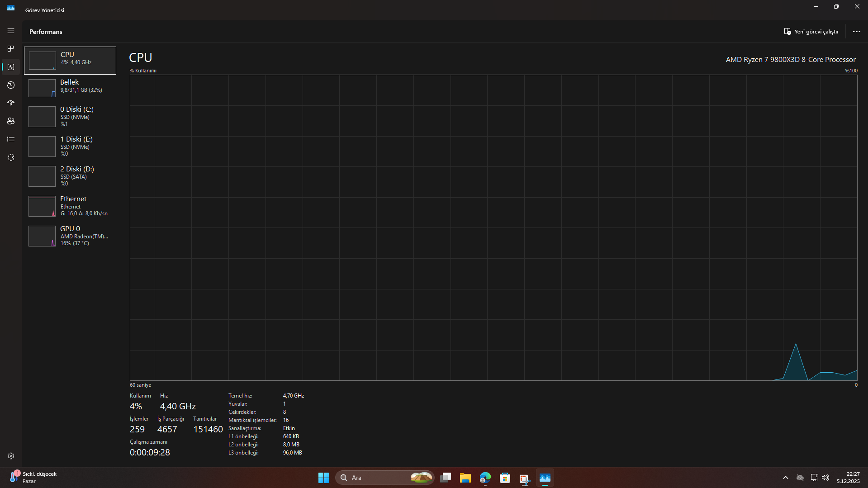This screenshot has width=868, height=488.
Task: Click the 151460 Tanıtıcılar count
Action: pyautogui.click(x=208, y=429)
